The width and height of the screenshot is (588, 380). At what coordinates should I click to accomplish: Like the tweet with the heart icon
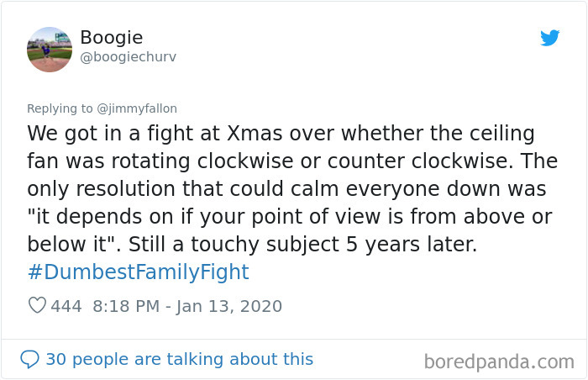(x=37, y=305)
